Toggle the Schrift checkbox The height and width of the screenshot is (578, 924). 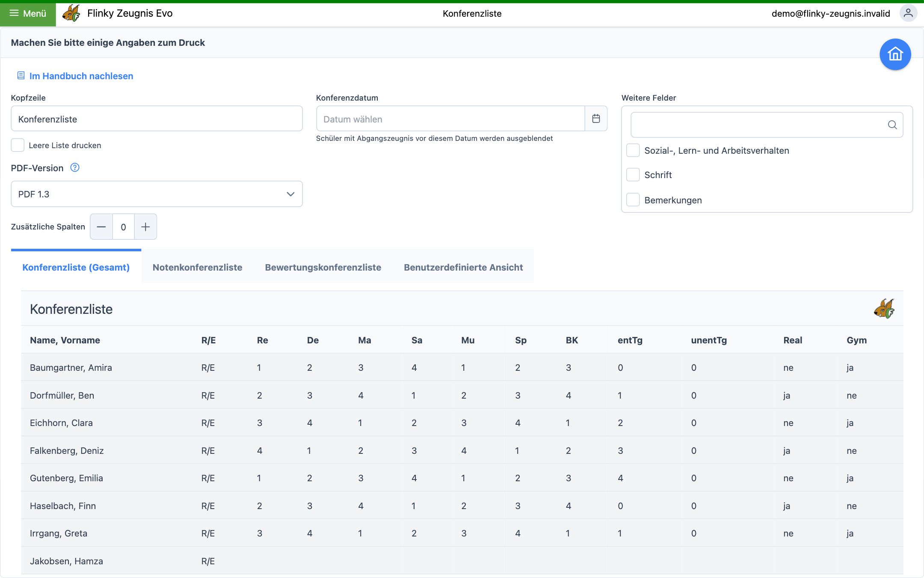(633, 175)
